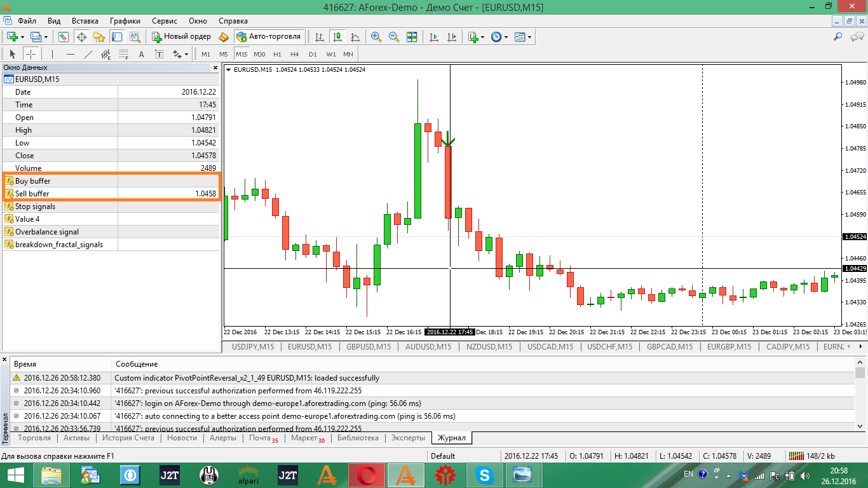Image resolution: width=868 pixels, height=488 pixels.
Task: Select the Text Label tool
Action: pyautogui.click(x=159, y=54)
